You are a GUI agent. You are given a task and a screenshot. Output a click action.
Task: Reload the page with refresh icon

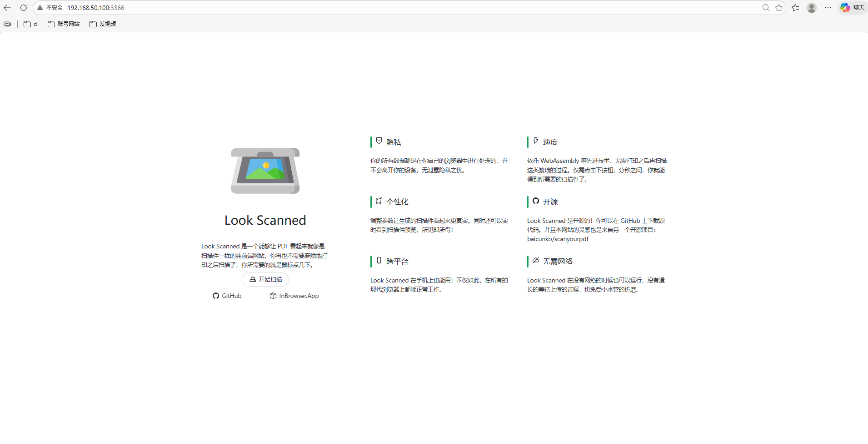pyautogui.click(x=24, y=8)
